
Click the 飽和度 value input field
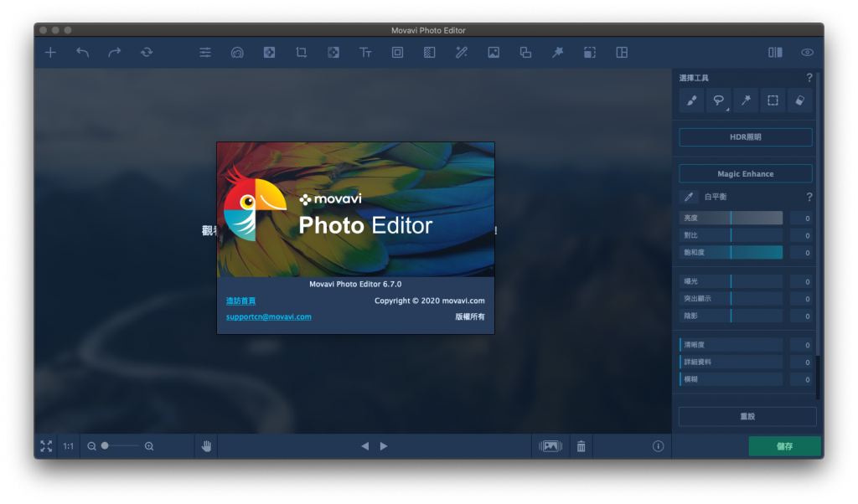coord(802,253)
